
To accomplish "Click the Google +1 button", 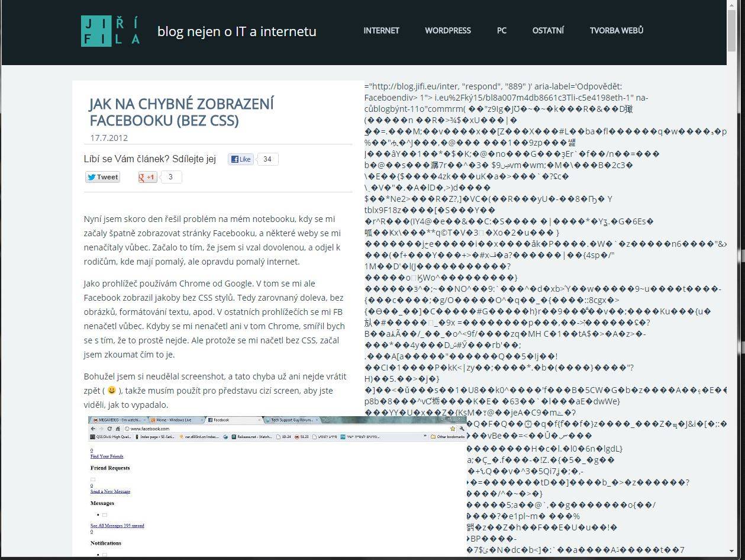I will click(x=147, y=177).
